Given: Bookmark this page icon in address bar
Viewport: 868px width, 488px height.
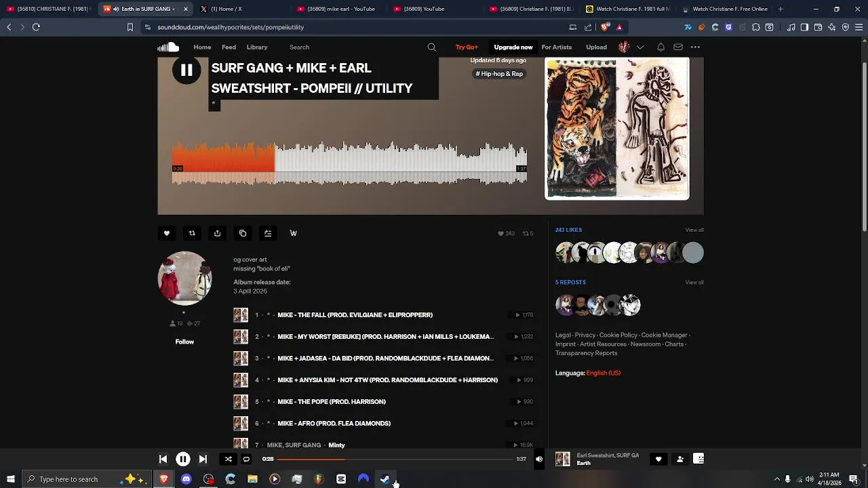Looking at the screenshot, I should [130, 27].
